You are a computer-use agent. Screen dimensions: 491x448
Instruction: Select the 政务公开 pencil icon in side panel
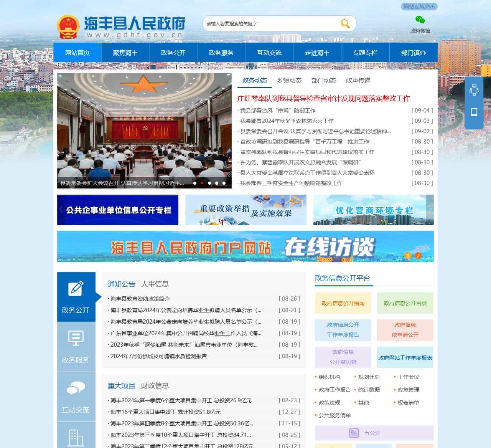tap(76, 289)
